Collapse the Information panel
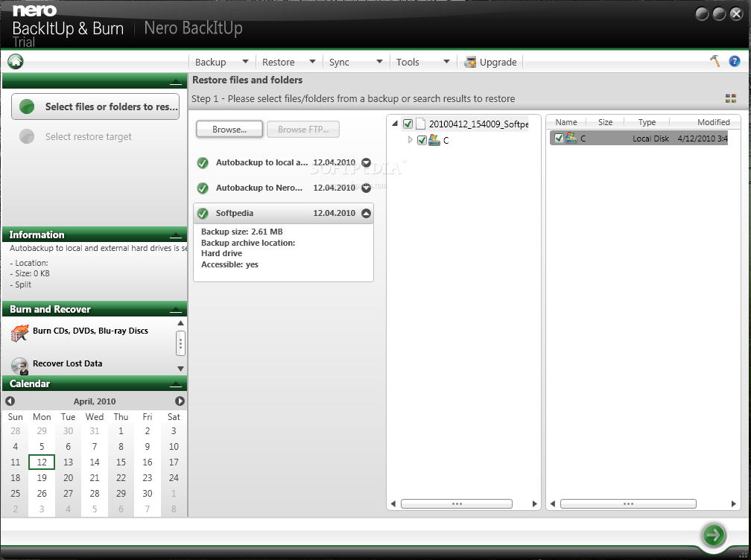The image size is (751, 560). coord(176,236)
